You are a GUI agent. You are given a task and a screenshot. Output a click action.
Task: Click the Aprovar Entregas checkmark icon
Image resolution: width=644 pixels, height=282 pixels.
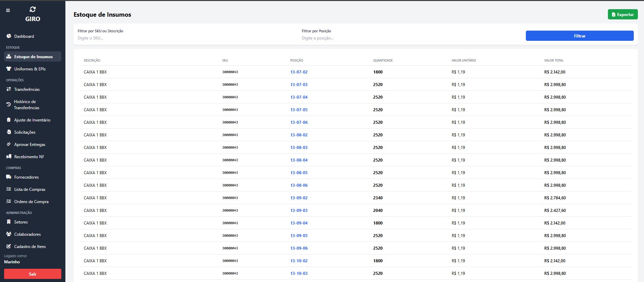9,144
